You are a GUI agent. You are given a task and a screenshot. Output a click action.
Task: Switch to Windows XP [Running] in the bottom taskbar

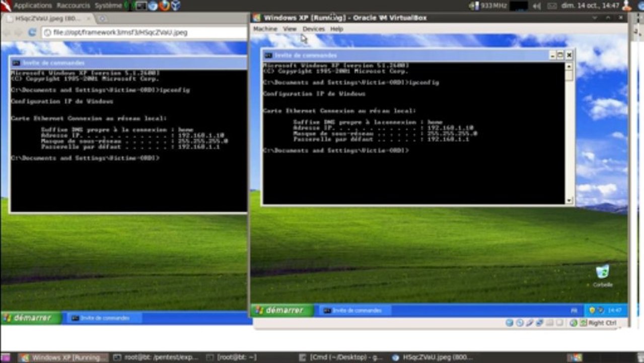[x=63, y=357]
